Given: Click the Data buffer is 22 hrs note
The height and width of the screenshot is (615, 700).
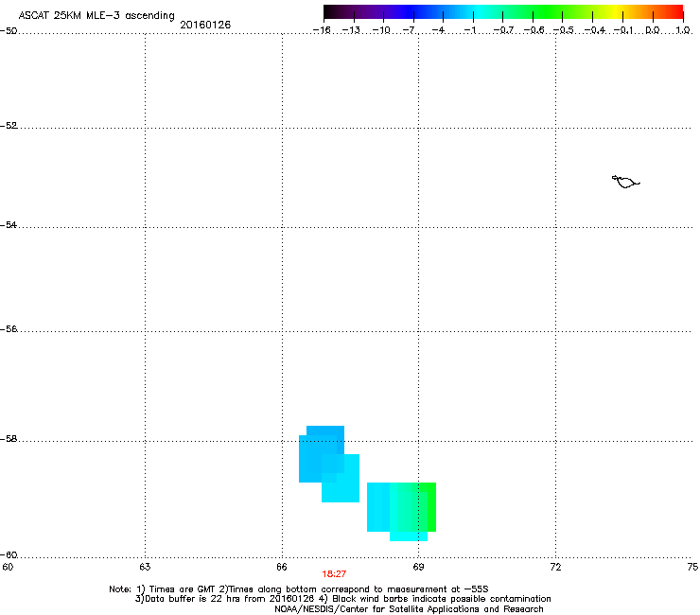Looking at the screenshot, I should 342,599.
